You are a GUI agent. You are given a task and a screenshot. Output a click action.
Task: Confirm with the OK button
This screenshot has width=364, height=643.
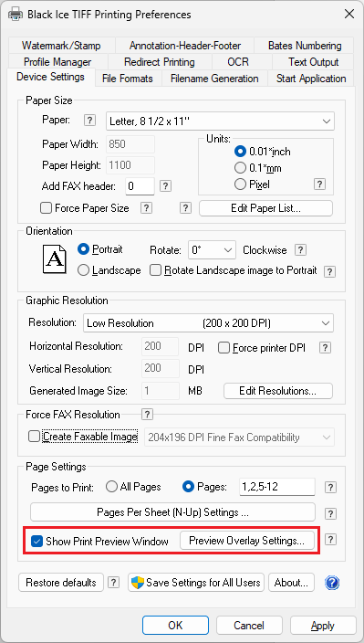click(x=175, y=626)
